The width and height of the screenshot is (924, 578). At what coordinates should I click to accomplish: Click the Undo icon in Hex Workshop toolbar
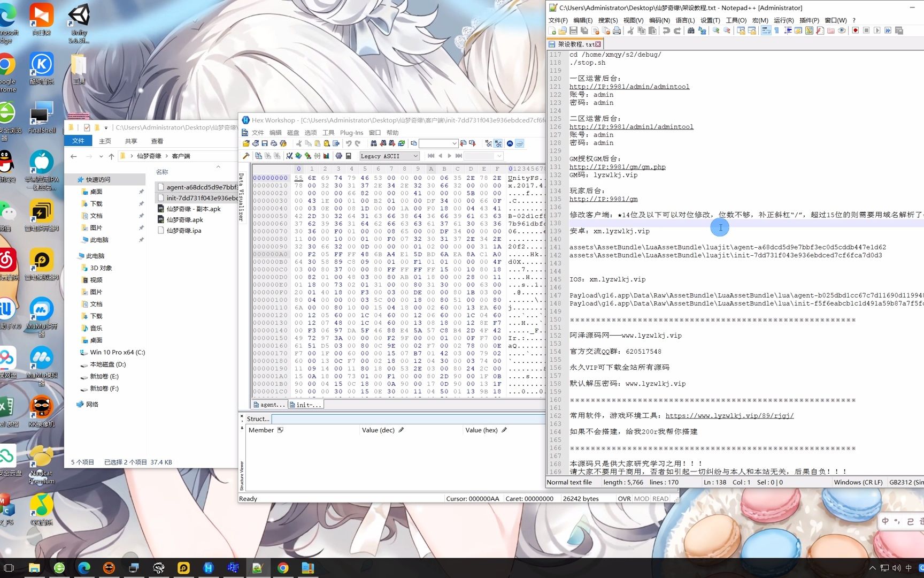pos(349,143)
